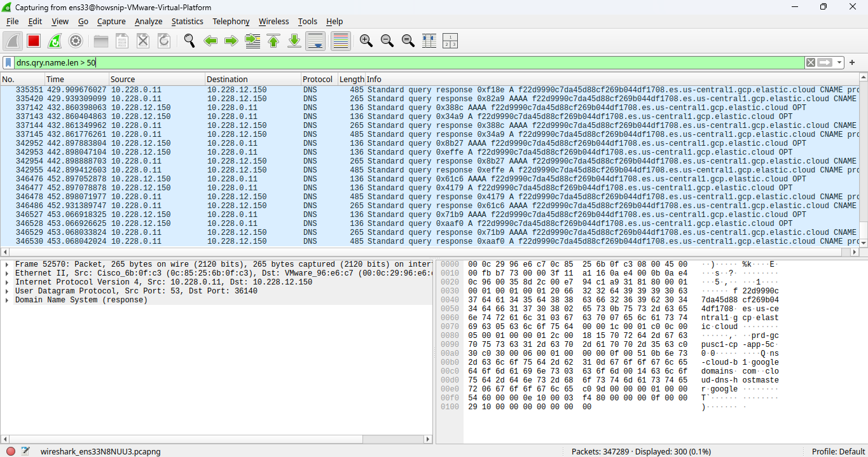Viewport: 868px width, 457px height.
Task: Click Go to specified packet icon
Action: coord(252,41)
